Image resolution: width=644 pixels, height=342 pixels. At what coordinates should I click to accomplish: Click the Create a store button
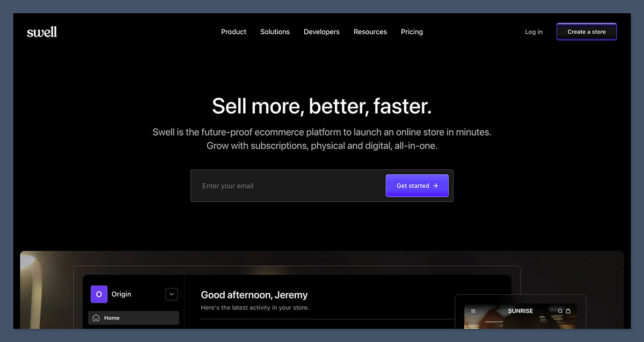pos(586,32)
